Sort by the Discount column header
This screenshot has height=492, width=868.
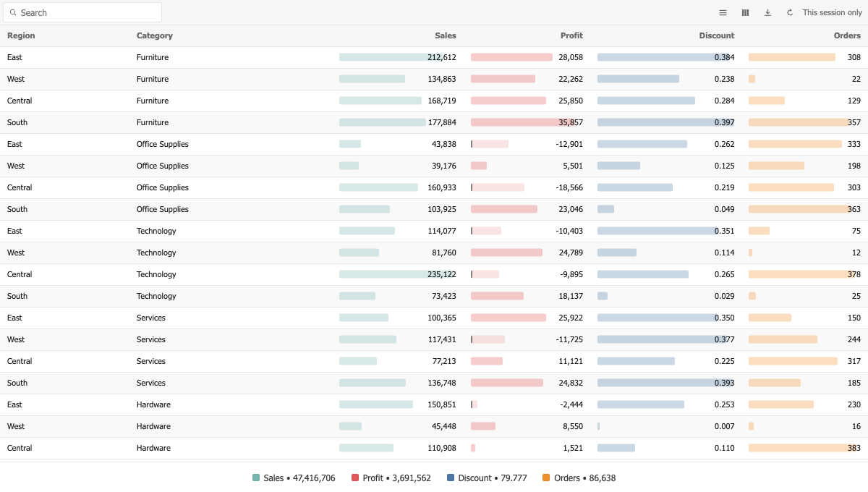717,35
